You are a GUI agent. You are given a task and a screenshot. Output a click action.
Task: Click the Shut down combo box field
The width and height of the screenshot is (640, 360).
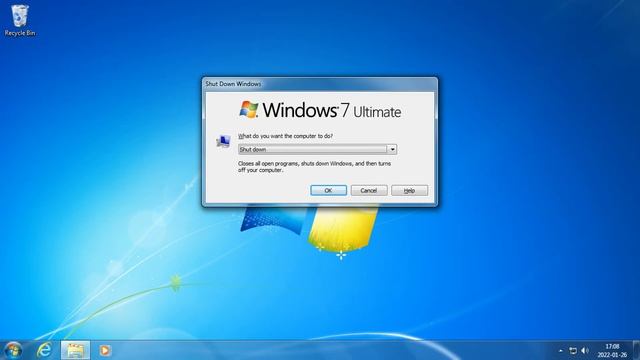pyautogui.click(x=317, y=149)
